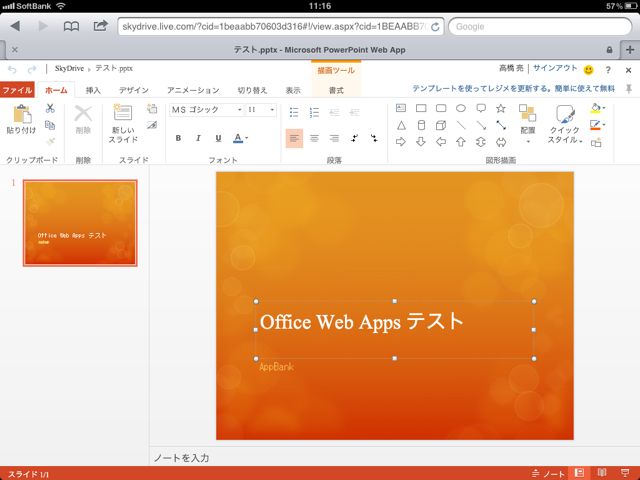Open Safari share button

(x=100, y=26)
